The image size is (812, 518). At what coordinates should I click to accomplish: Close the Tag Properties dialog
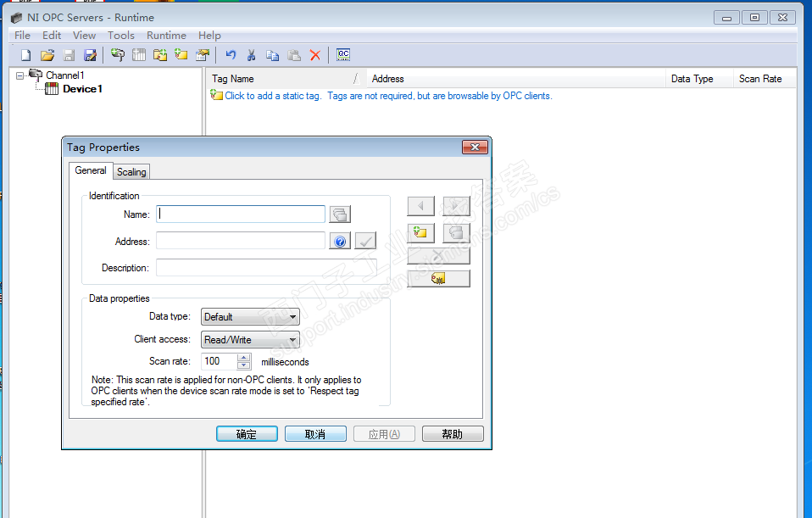click(x=475, y=148)
